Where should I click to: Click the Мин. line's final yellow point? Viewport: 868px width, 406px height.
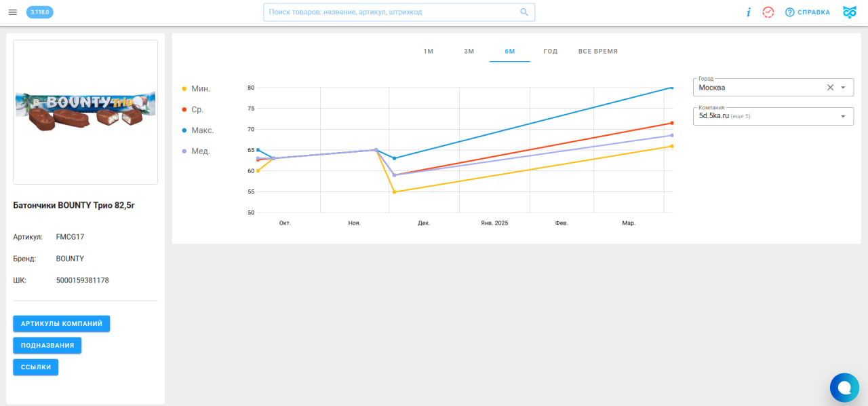(x=671, y=146)
